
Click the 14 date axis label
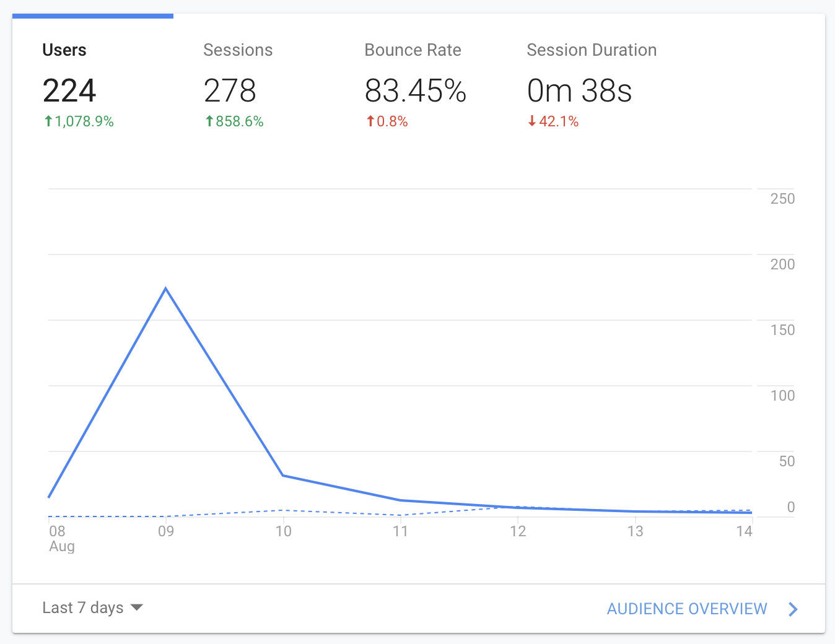coord(745,531)
